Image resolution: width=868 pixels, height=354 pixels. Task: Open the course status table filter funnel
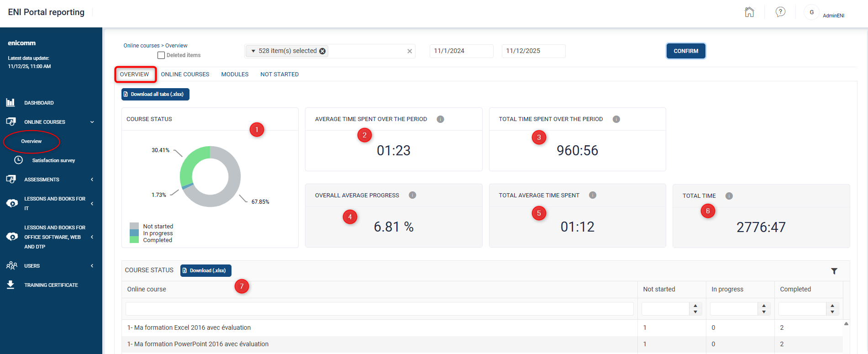pyautogui.click(x=834, y=271)
